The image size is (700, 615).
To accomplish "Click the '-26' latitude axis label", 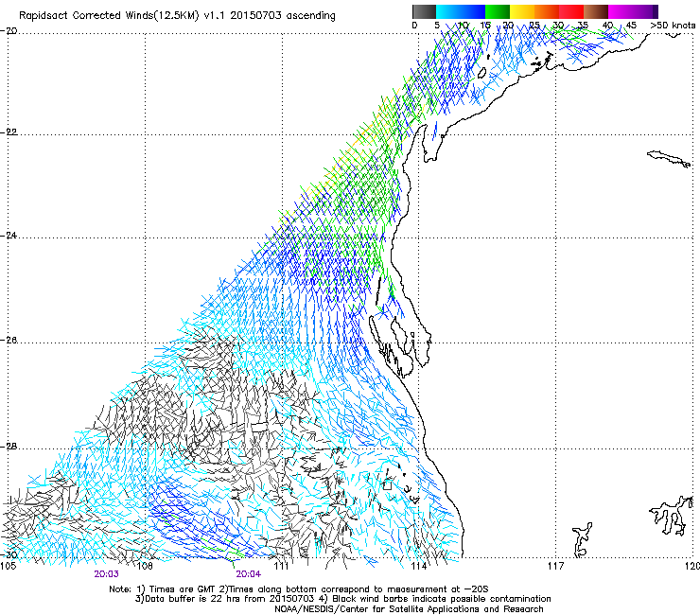I will click(9, 341).
